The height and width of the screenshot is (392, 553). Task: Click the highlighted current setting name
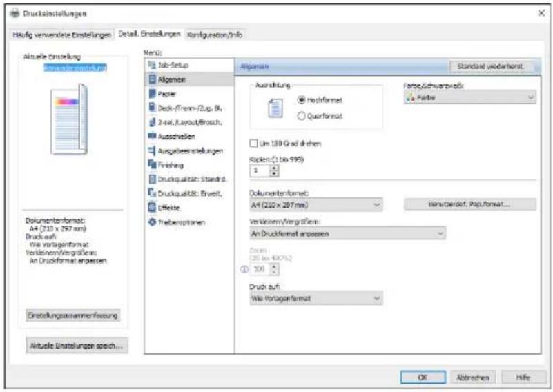coord(75,68)
